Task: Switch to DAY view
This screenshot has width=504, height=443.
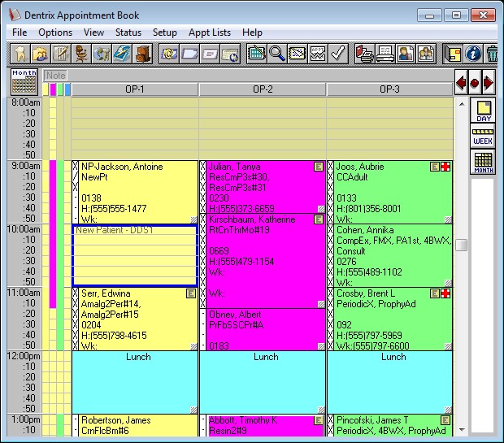Action: (483, 111)
